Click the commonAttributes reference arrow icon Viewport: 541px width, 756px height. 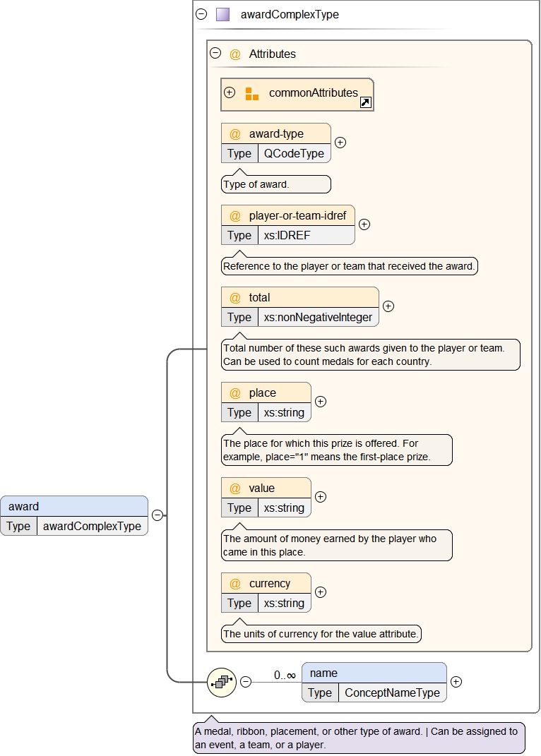tap(366, 102)
